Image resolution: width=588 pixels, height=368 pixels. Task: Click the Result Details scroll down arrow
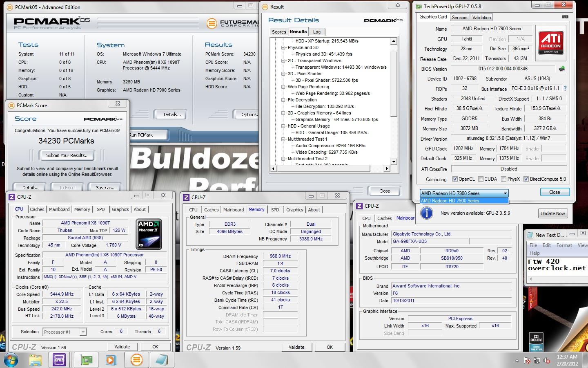[394, 162]
